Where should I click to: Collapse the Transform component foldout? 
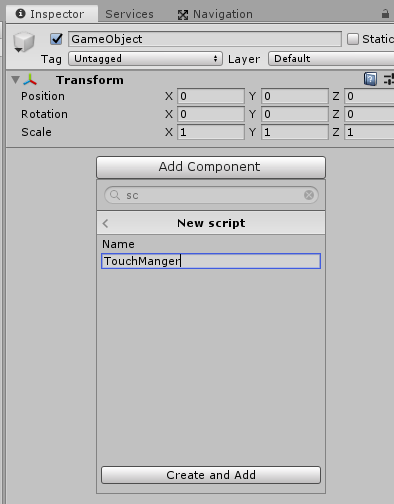point(15,80)
